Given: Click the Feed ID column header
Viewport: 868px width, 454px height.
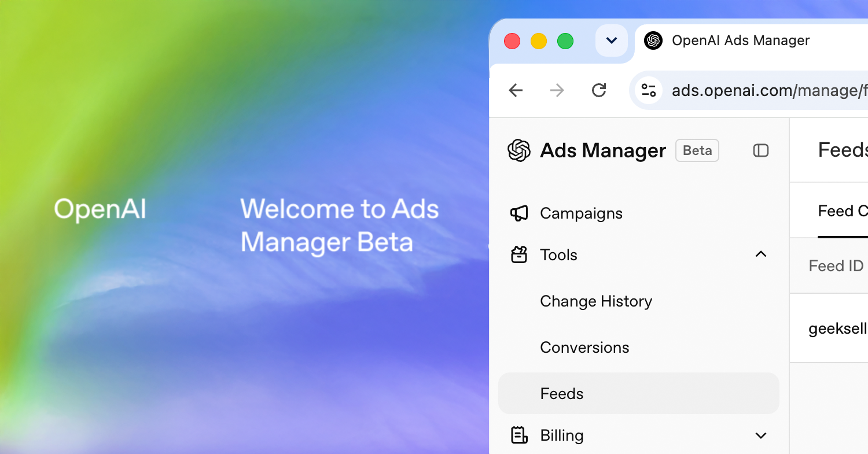Looking at the screenshot, I should (x=836, y=266).
